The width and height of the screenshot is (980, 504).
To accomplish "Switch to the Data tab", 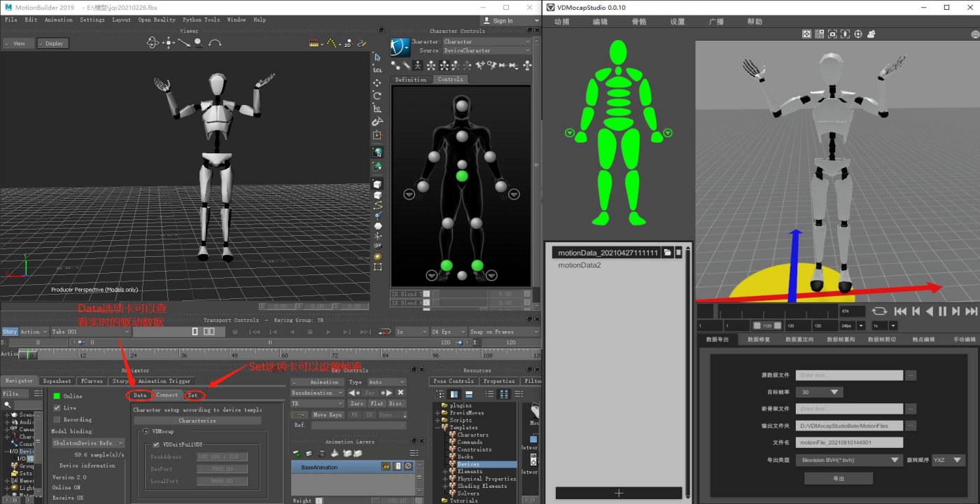I will tap(140, 395).
